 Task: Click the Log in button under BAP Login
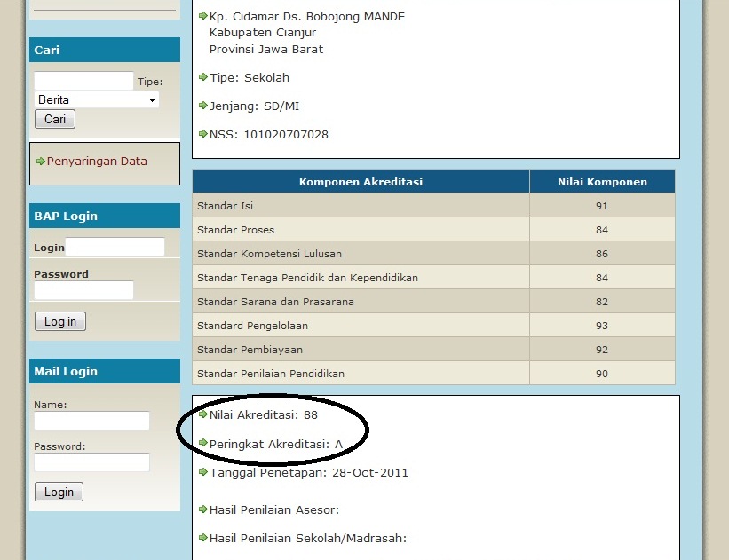60,321
